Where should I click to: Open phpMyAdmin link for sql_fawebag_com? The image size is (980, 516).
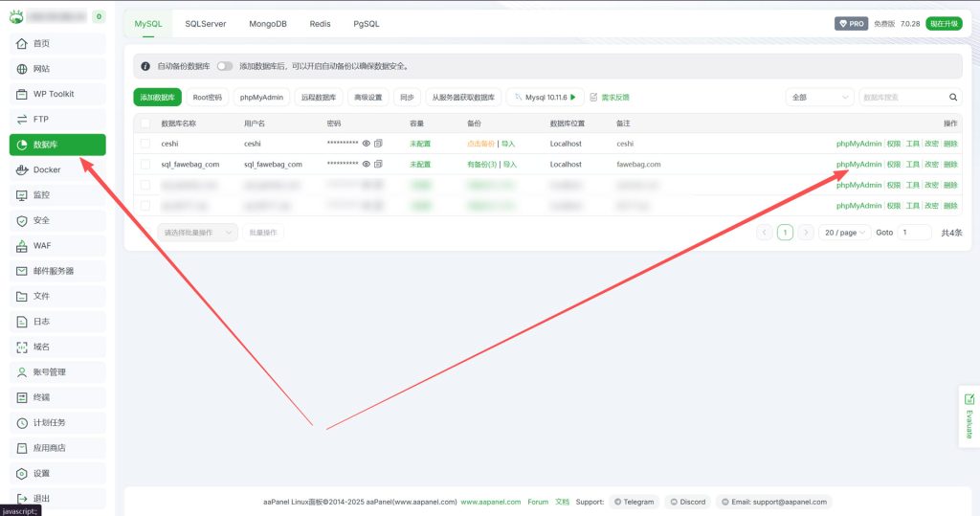[858, 165]
